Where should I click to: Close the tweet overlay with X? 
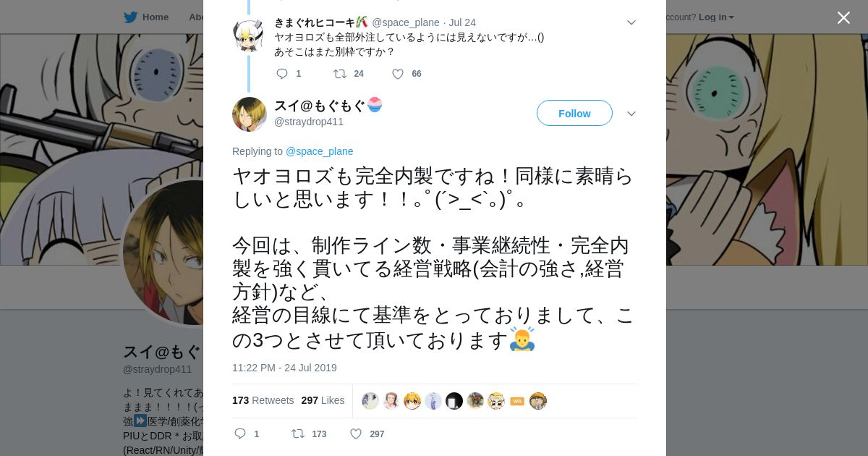843,17
